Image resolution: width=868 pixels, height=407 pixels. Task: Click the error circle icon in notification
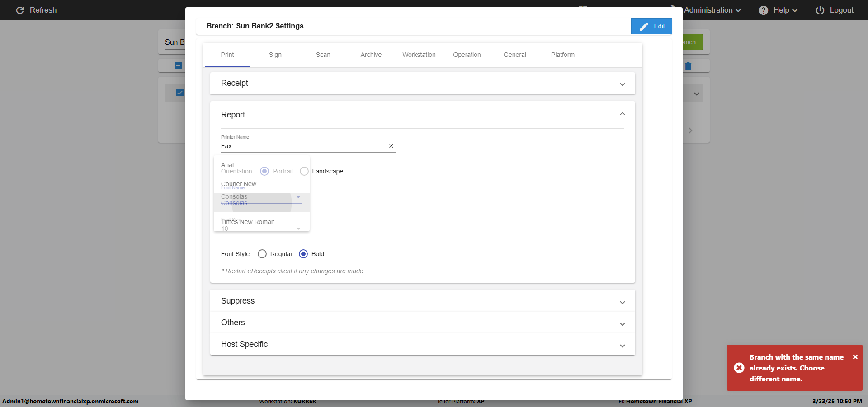(739, 368)
